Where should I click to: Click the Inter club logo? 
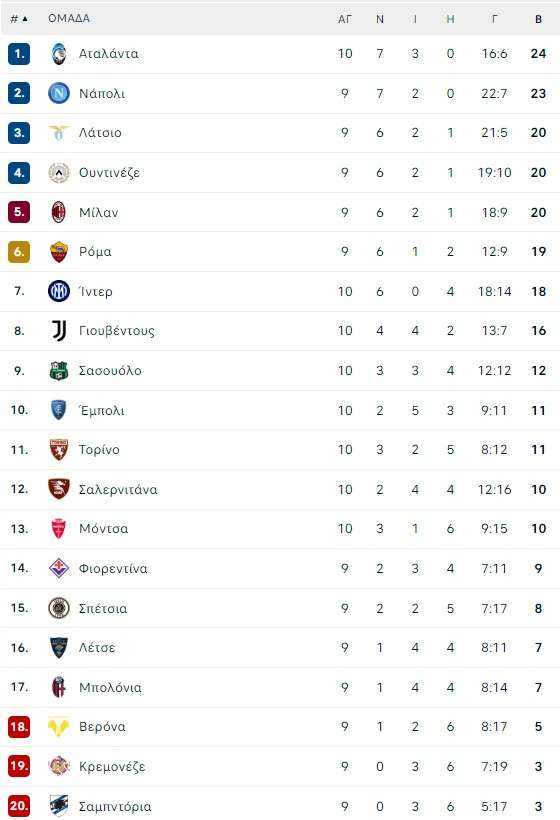coord(59,291)
